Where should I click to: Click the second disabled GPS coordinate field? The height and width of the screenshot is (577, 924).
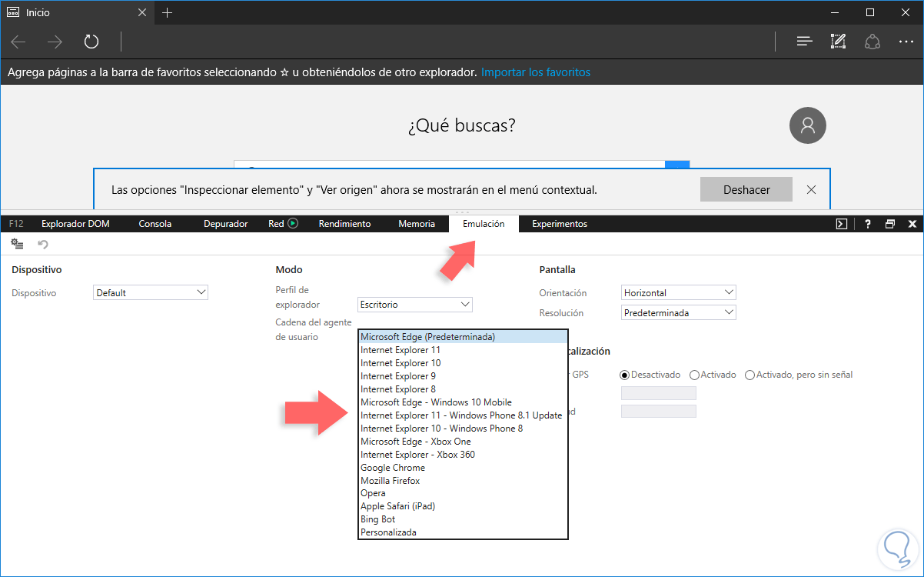(x=658, y=412)
